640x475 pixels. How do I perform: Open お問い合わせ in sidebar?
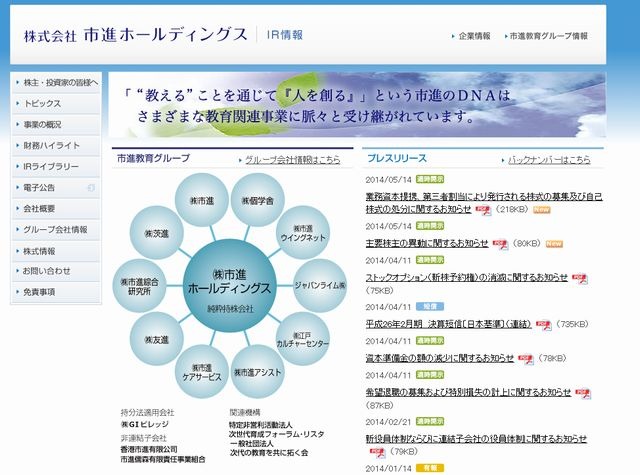(56, 271)
